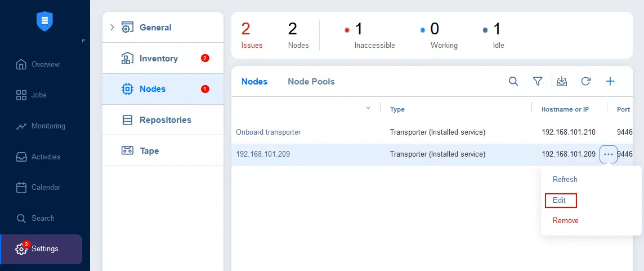Screen dimensions: 644x271
Task: Click the Hostname or IP column header
Action: click(565, 109)
